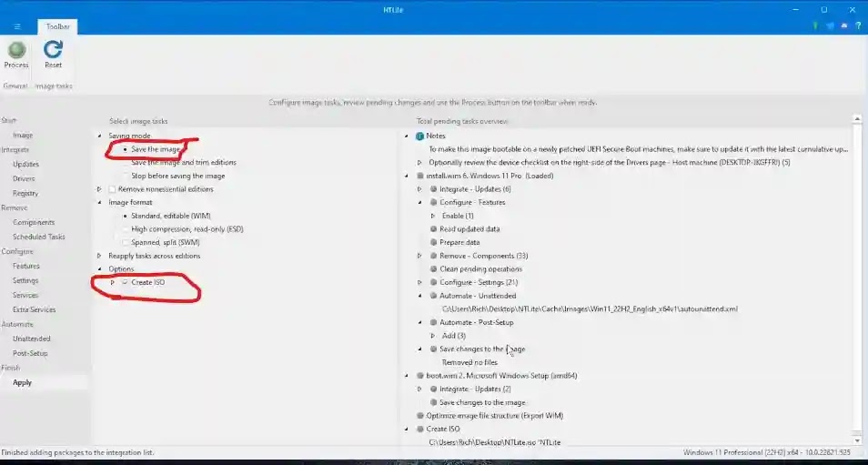
Task: Select the Save the image radio option
Action: pos(126,149)
